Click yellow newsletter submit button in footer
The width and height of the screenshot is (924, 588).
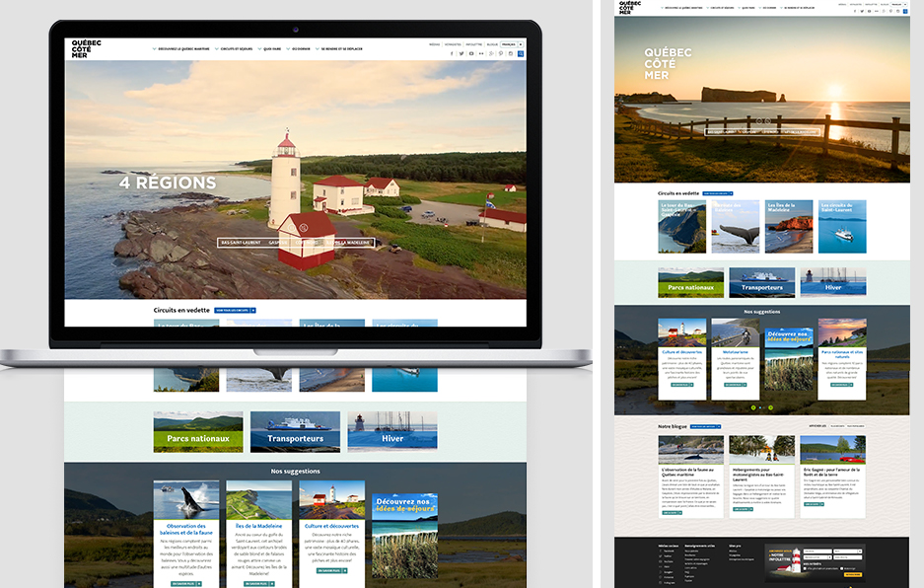[851, 574]
